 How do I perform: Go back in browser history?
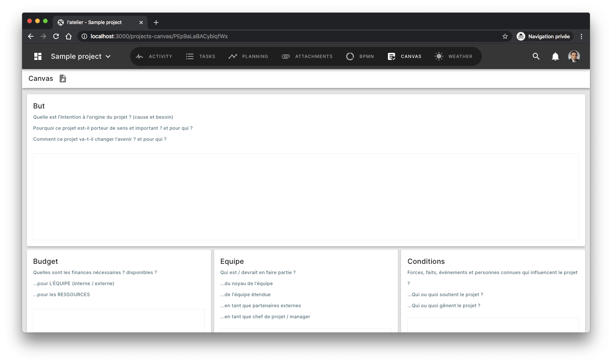31,36
